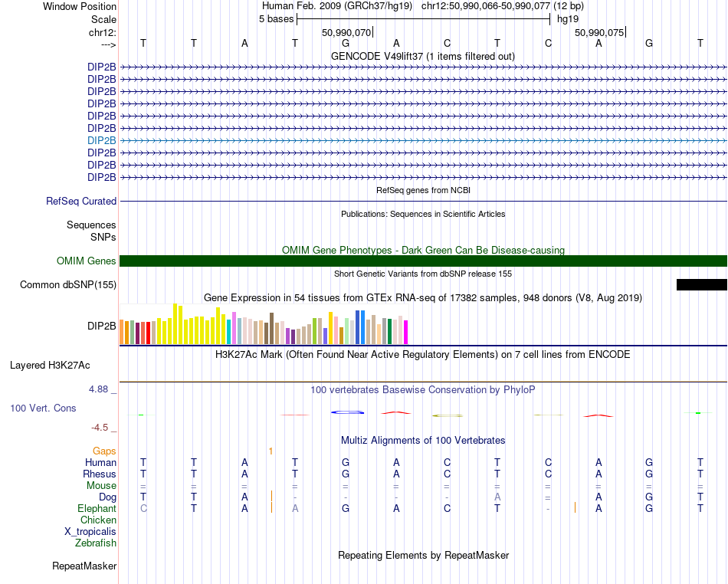
Task: Click the Dog species row label
Action: pyautogui.click(x=107, y=497)
